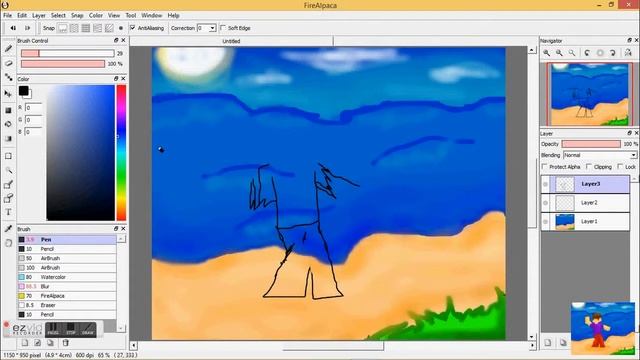
Task: Flip the view in Navigator
Action: tap(628, 53)
